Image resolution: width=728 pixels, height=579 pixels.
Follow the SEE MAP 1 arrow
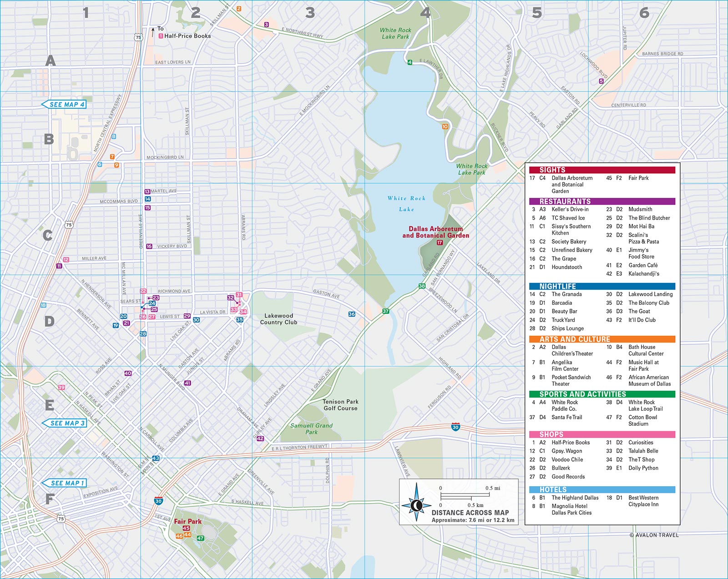point(64,483)
